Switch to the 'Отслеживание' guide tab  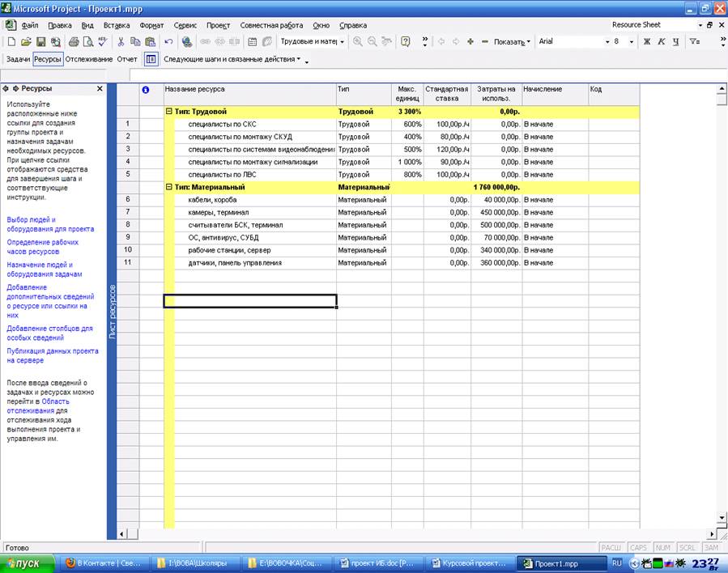[89, 59]
